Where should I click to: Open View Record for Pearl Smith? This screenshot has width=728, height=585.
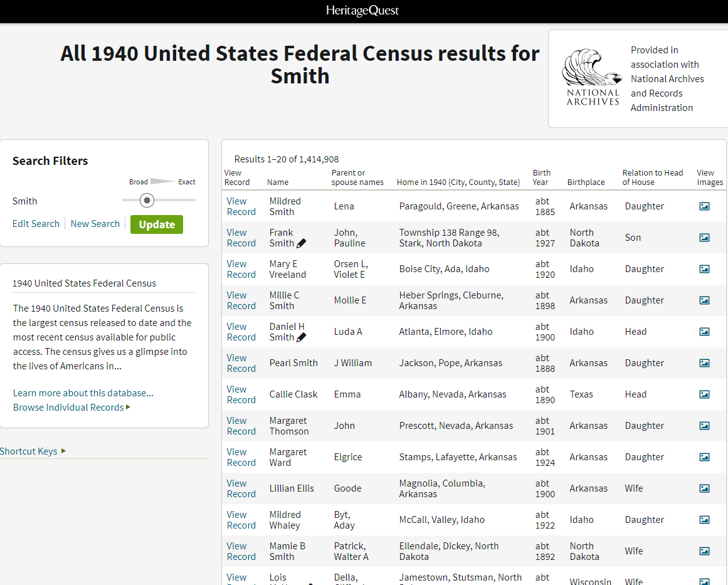(241, 363)
